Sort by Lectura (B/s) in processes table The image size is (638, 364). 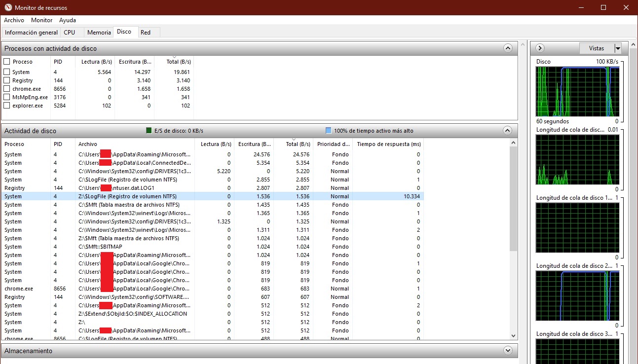(x=95, y=62)
